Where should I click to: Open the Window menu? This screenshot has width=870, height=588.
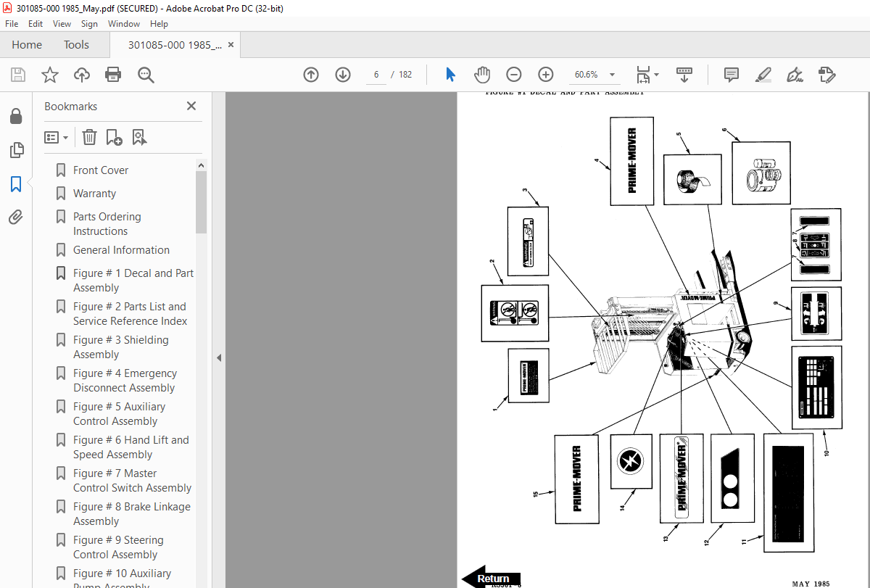(124, 24)
